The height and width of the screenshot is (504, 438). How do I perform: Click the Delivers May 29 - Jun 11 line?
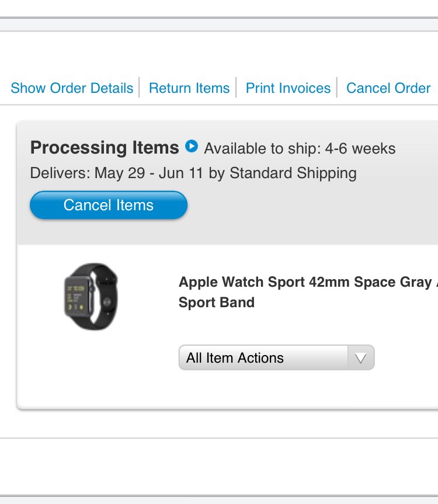point(193,173)
